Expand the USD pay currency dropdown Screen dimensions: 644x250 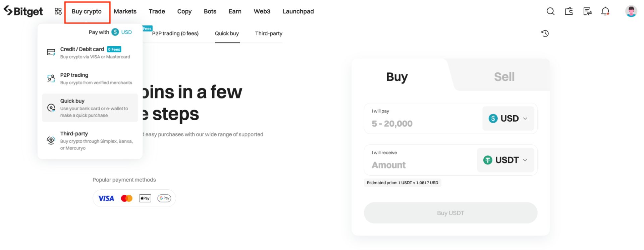(508, 118)
